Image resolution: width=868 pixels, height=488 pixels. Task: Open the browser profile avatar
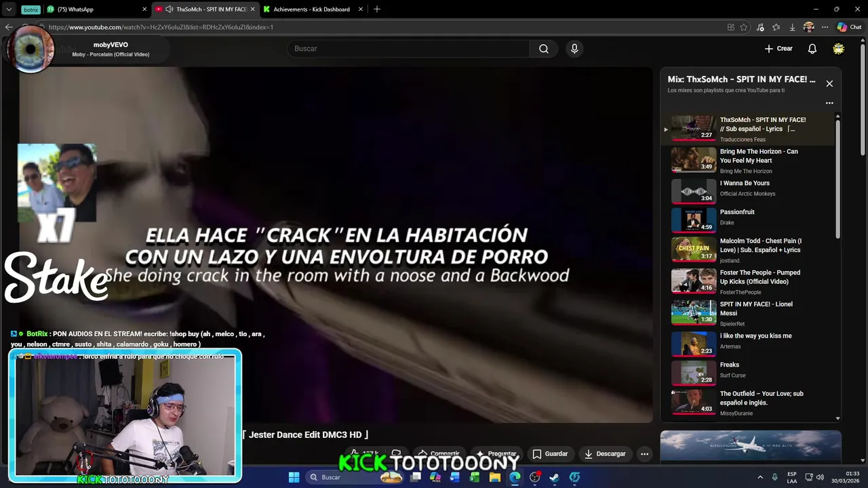808,27
